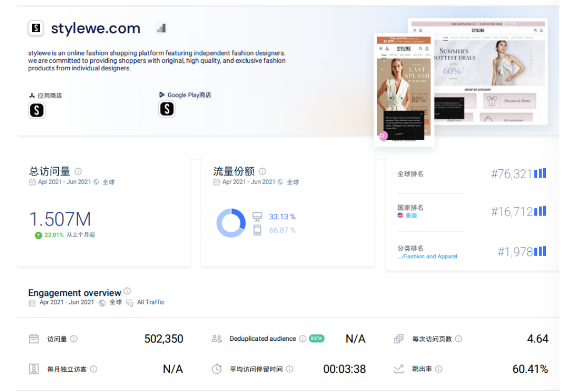
Task: Click the stylewe.com logo icon
Action: pyautogui.click(x=36, y=28)
